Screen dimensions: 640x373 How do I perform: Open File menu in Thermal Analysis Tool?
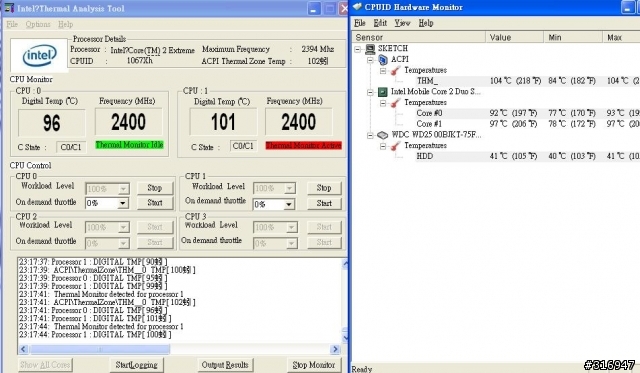[12, 24]
